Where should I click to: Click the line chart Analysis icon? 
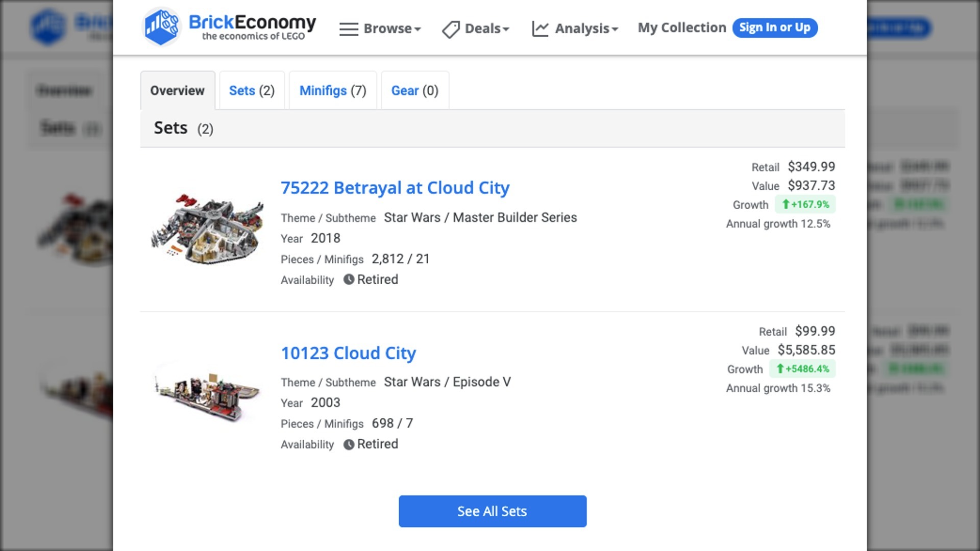click(540, 29)
